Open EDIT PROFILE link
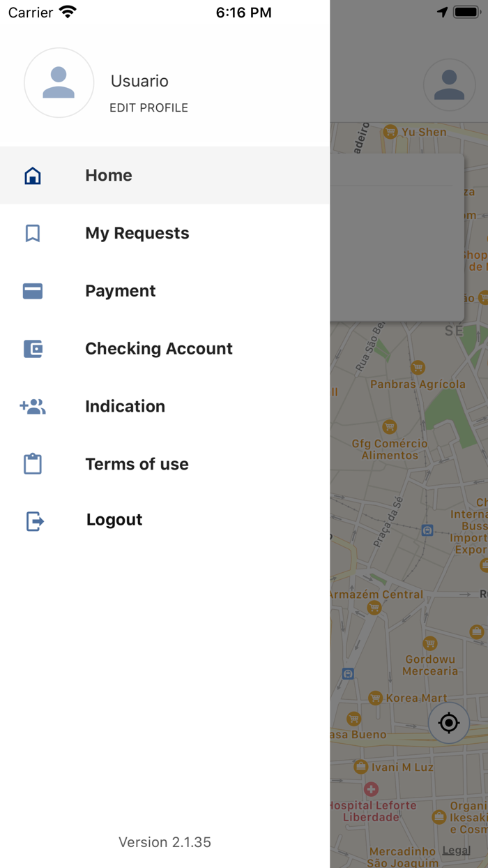 (148, 108)
